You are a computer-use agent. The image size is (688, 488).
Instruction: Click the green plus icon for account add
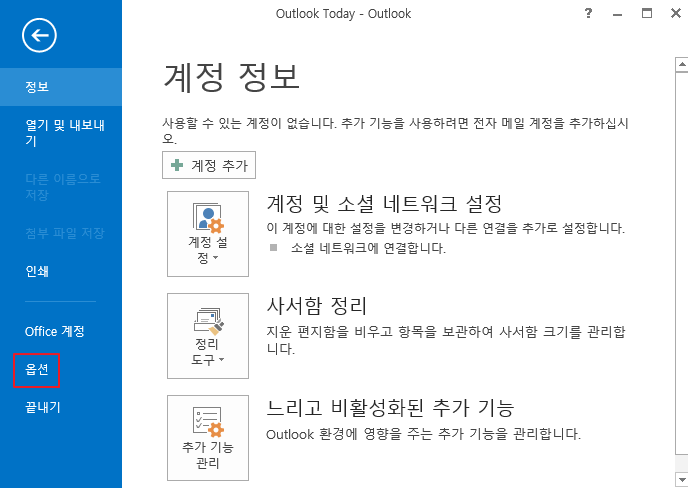tap(177, 165)
